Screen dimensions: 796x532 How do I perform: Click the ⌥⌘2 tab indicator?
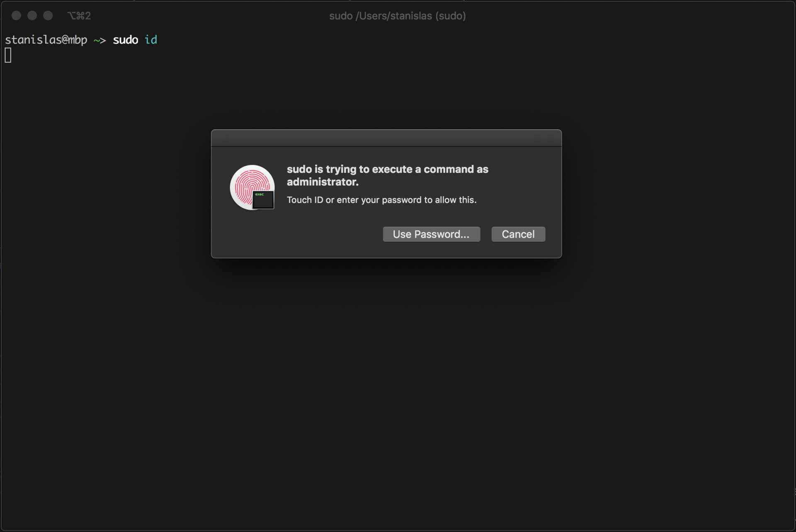pyautogui.click(x=79, y=16)
